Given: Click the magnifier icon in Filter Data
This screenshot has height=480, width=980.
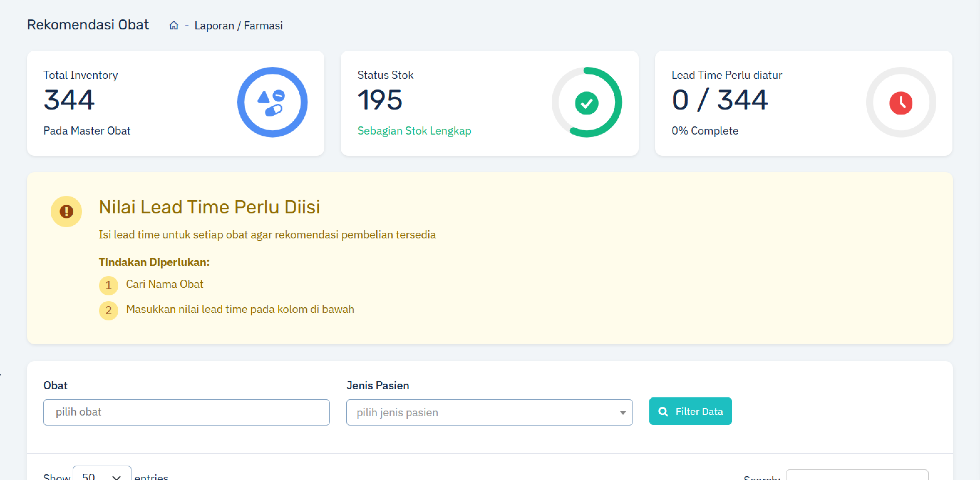Looking at the screenshot, I should coord(663,411).
